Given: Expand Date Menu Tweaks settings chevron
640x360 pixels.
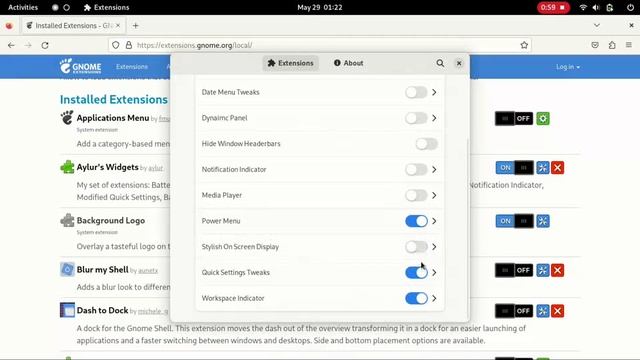Looking at the screenshot, I should 434,92.
